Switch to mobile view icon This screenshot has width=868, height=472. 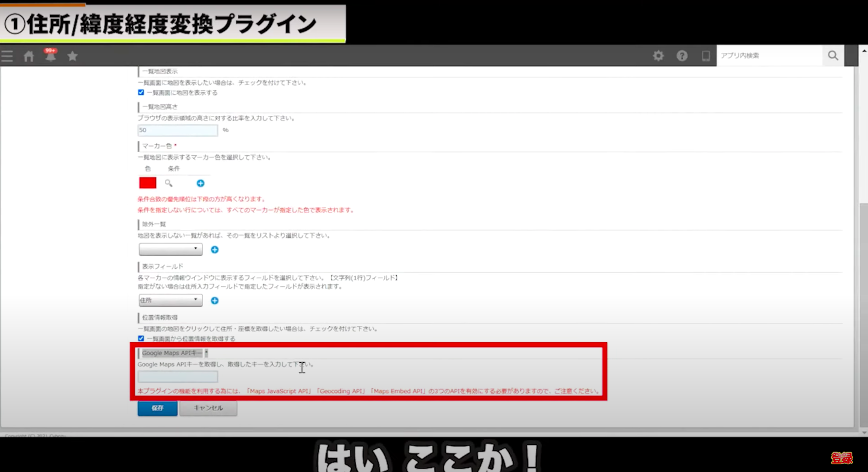click(706, 56)
